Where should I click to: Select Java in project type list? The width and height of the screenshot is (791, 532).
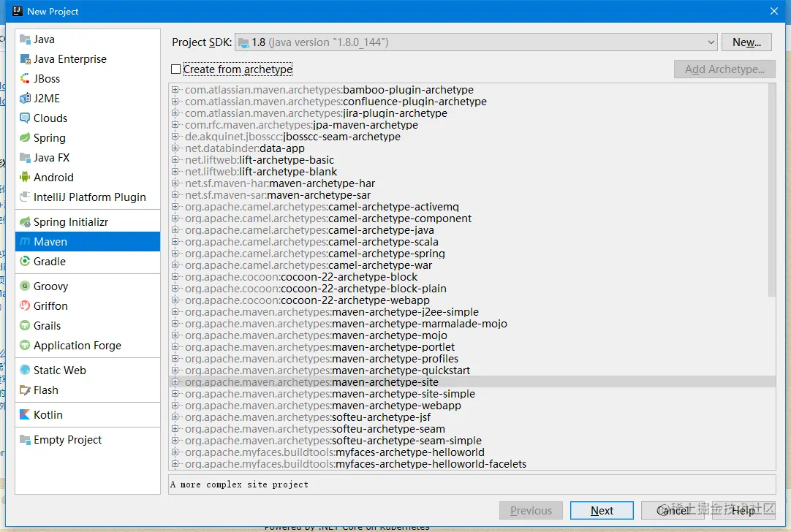(x=88, y=39)
